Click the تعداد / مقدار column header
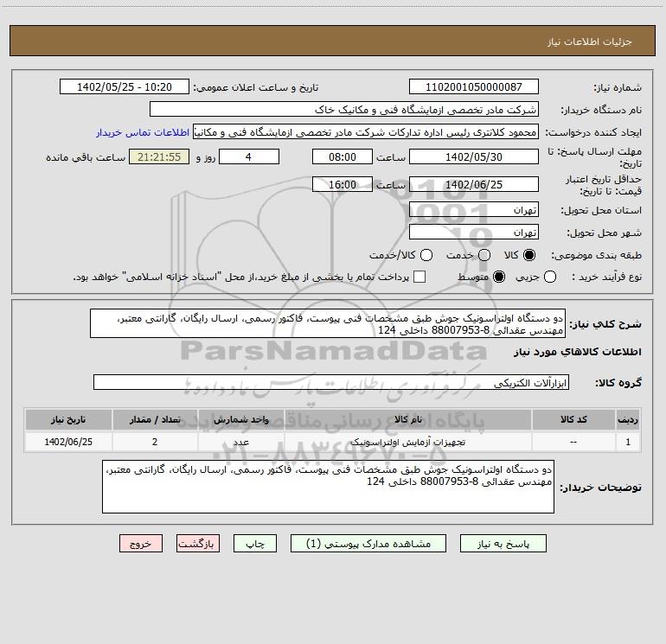This screenshot has width=666, height=644. pyautogui.click(x=155, y=419)
